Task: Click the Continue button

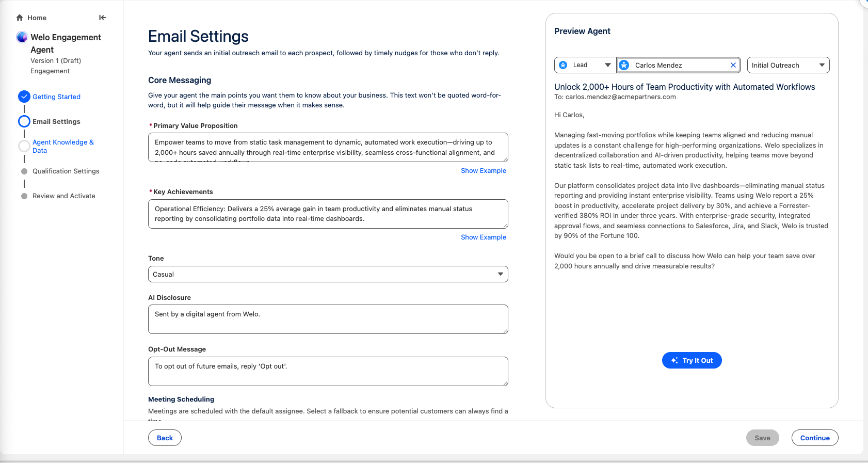Action: [x=815, y=438]
